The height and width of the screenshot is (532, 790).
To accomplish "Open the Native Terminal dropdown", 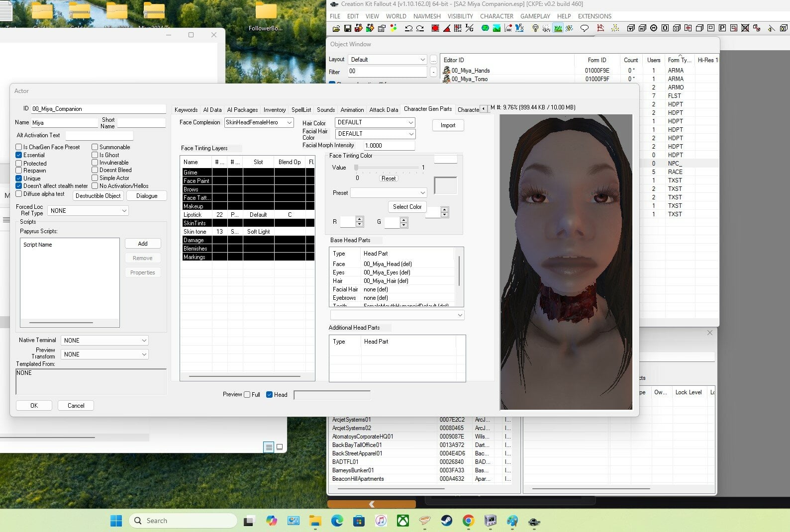I will [104, 341].
